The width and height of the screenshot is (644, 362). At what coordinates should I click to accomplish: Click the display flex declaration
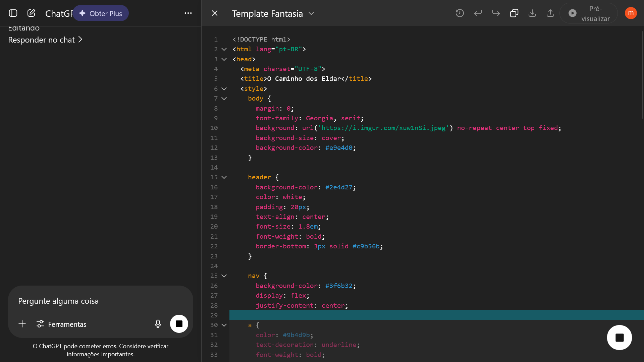(x=282, y=296)
